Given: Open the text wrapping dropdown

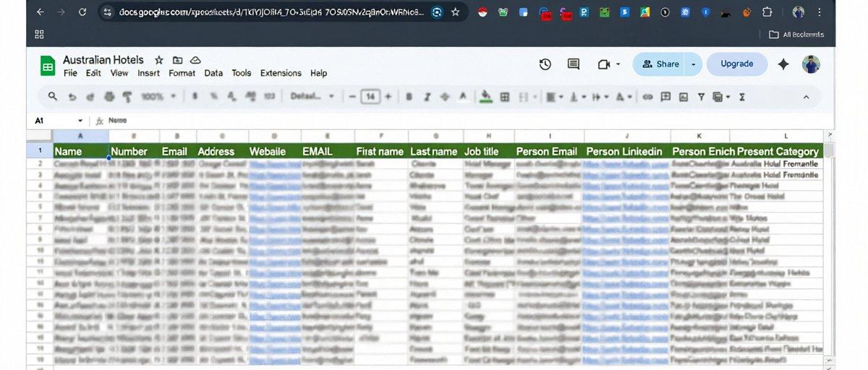Looking at the screenshot, I should tap(601, 97).
